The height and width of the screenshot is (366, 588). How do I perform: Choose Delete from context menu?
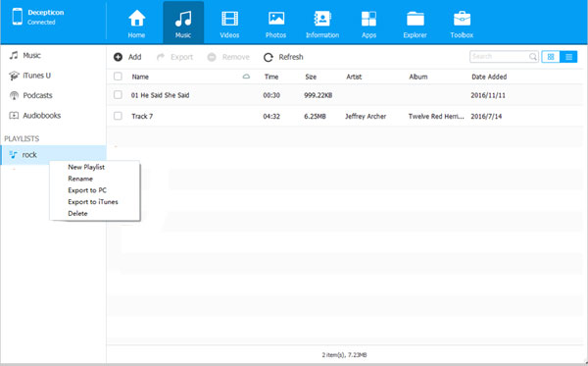(x=77, y=214)
